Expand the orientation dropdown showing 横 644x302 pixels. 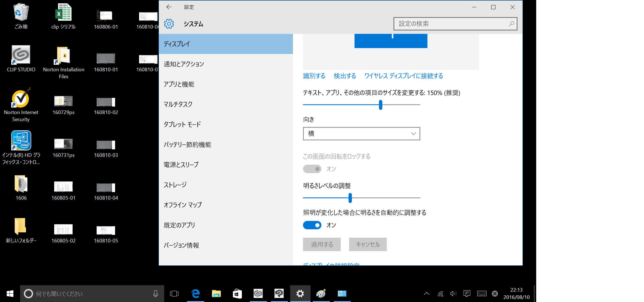pyautogui.click(x=361, y=134)
